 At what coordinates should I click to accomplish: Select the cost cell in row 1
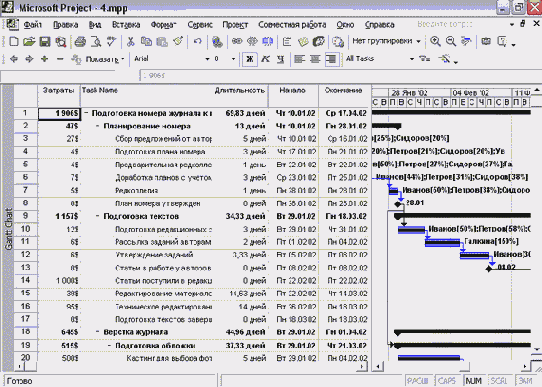(x=59, y=113)
